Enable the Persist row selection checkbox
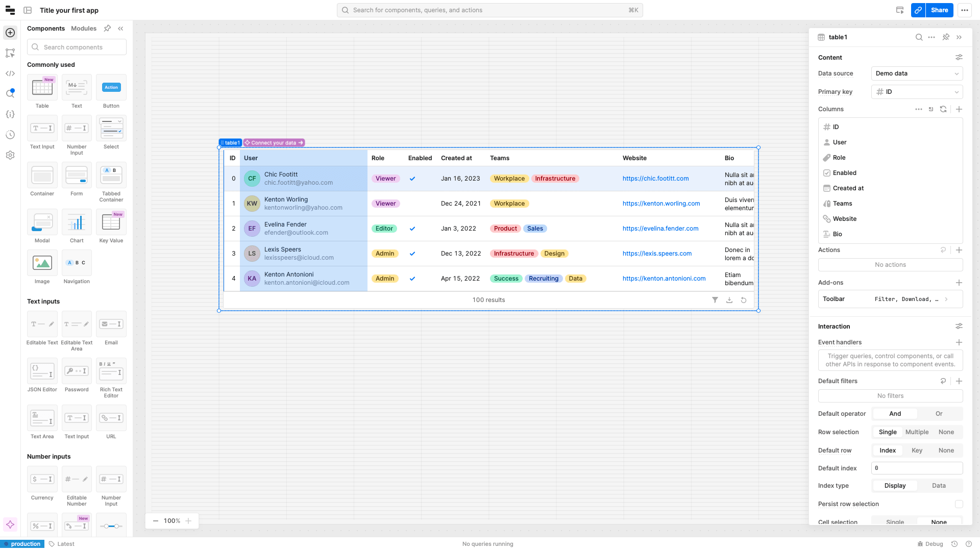The width and height of the screenshot is (980, 551). [x=959, y=504]
